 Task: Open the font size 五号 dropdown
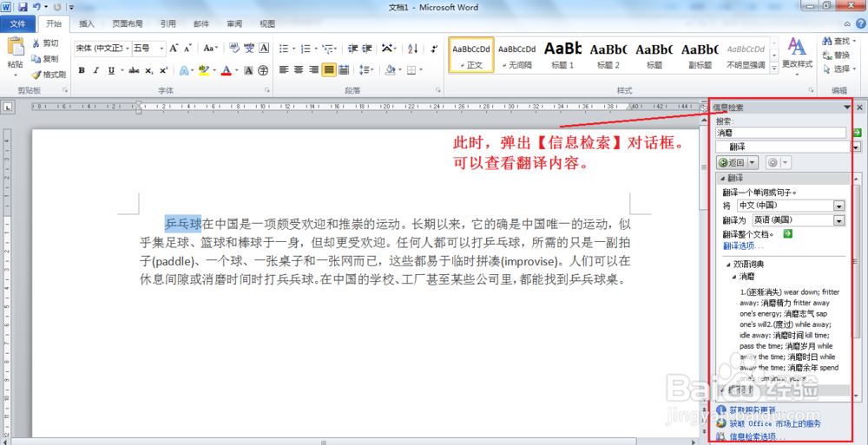[x=162, y=49]
